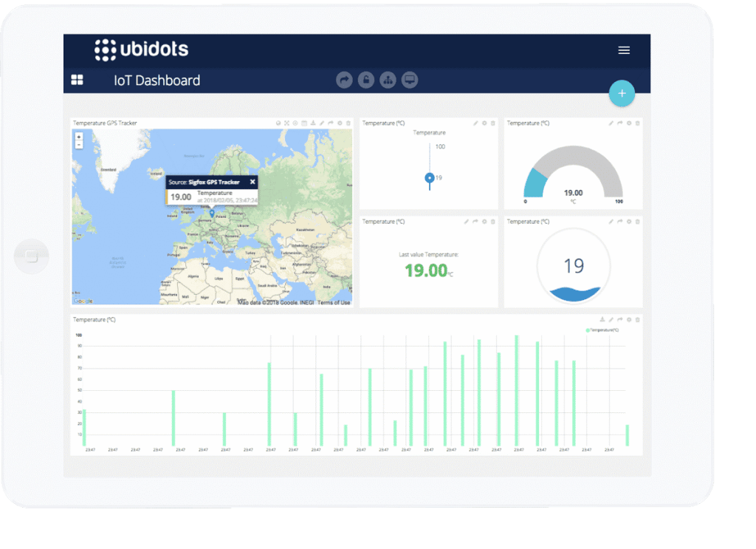Zoom out on the GPS tracker map
The image size is (756, 549).
79,145
